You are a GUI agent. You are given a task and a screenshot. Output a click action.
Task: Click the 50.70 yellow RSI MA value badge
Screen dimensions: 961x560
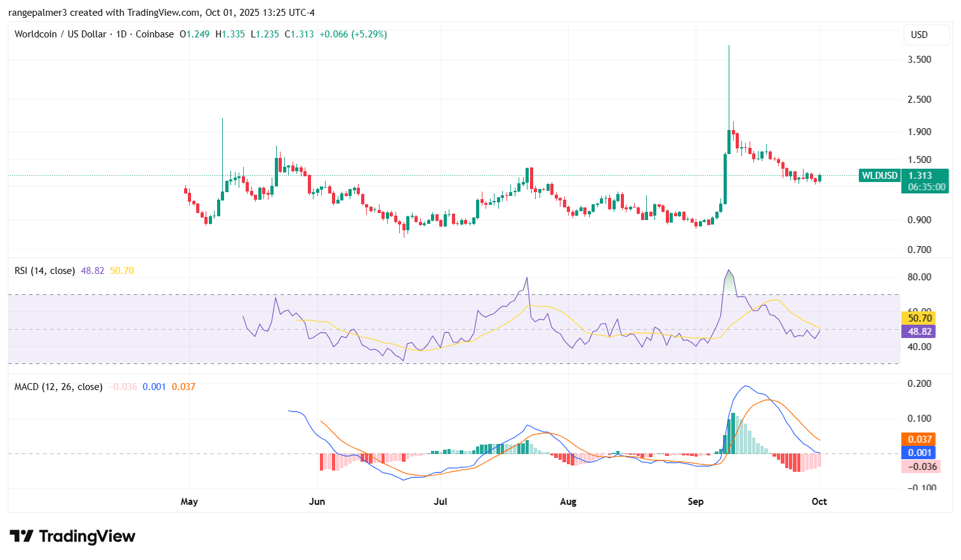[x=918, y=318]
